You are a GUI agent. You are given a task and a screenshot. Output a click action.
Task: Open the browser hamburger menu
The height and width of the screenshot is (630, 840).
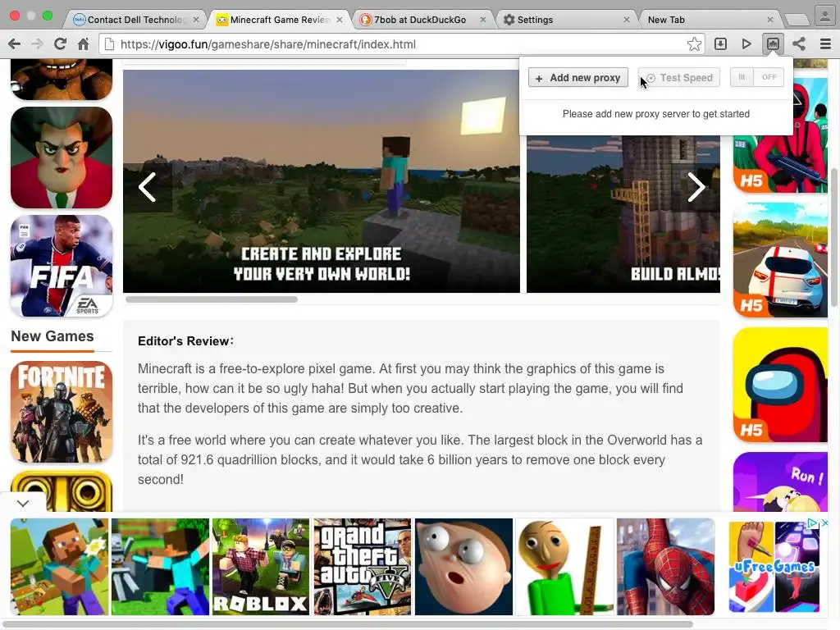825,44
